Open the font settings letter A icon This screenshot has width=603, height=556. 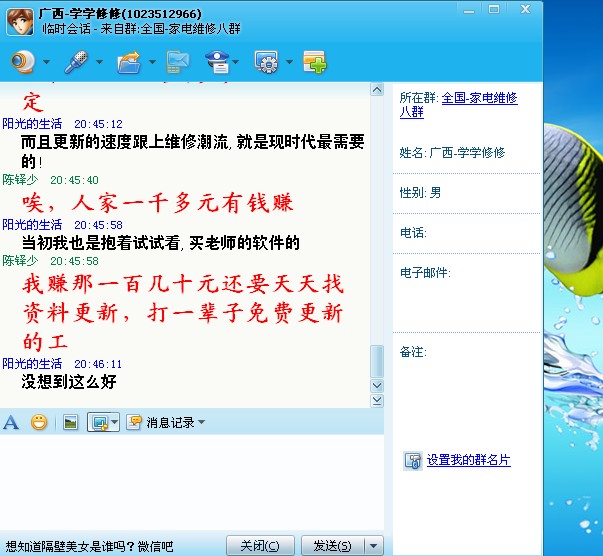(11, 423)
